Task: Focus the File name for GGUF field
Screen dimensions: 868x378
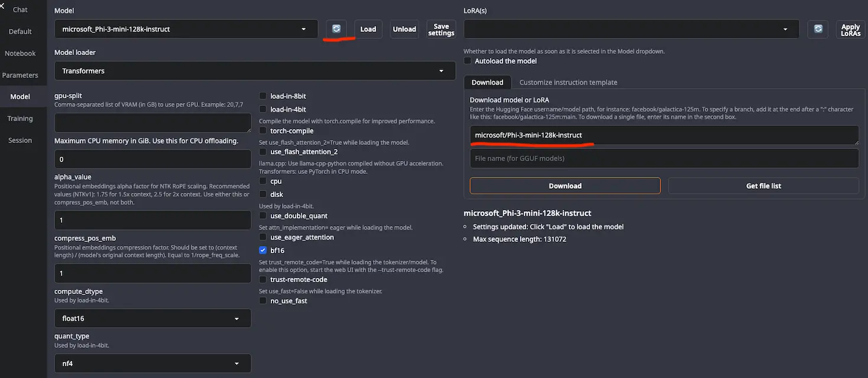Action: click(x=663, y=159)
